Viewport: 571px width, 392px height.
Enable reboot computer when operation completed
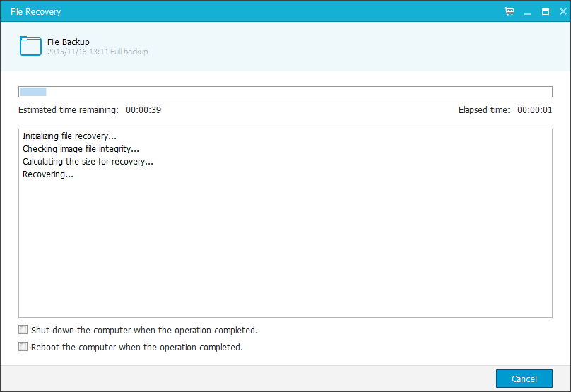coord(23,347)
